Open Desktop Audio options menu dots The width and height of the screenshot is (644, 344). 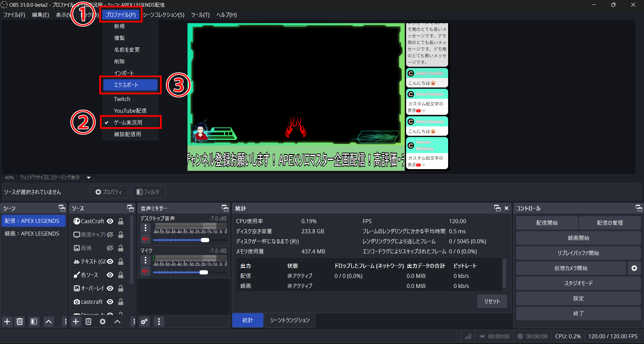pos(146,228)
